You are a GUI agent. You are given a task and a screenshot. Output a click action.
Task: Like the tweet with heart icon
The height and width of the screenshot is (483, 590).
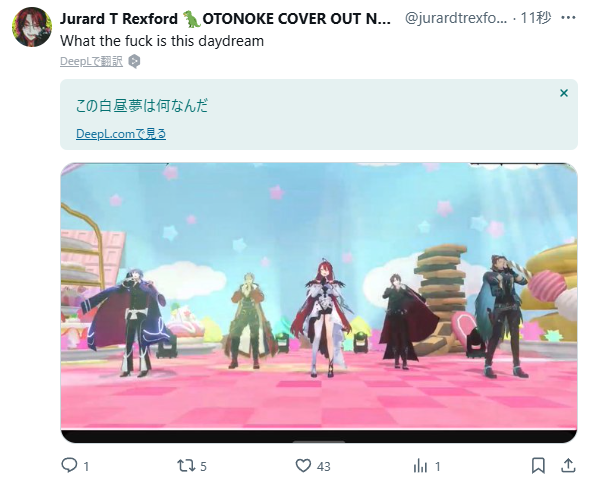pyautogui.click(x=303, y=466)
